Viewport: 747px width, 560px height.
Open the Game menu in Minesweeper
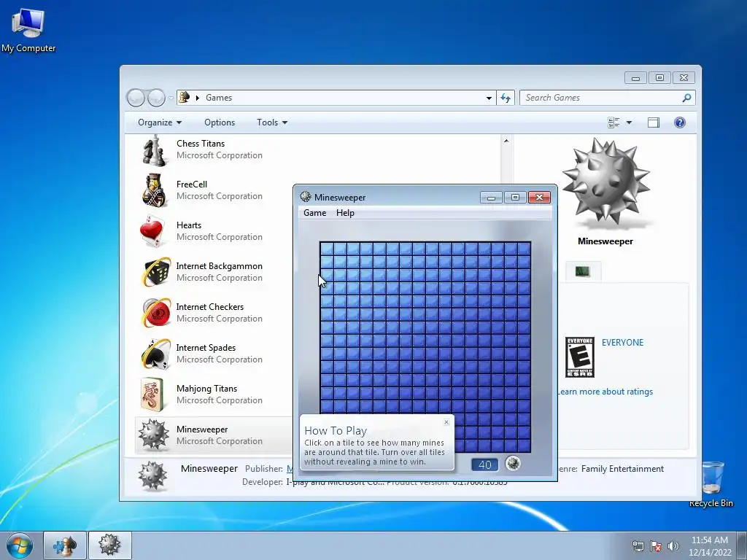coord(315,213)
